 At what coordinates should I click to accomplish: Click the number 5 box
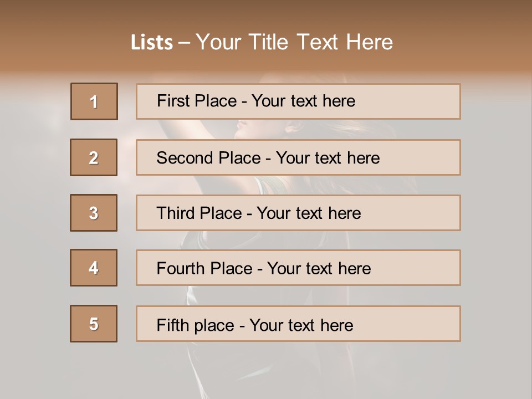click(94, 324)
